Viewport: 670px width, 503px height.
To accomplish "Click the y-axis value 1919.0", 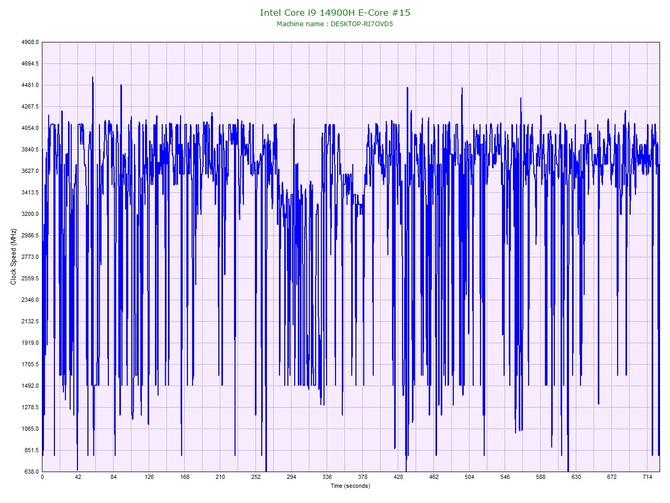I will coord(30,343).
